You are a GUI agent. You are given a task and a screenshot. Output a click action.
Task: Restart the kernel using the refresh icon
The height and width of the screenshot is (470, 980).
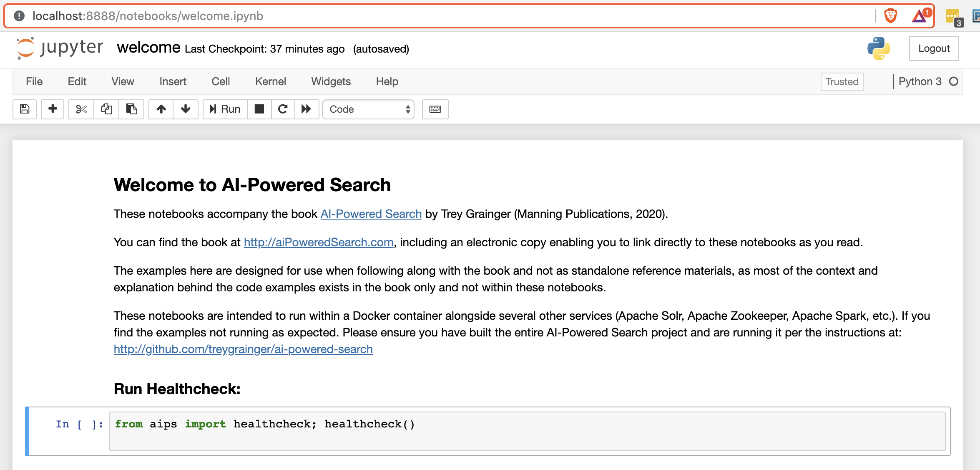pos(283,109)
